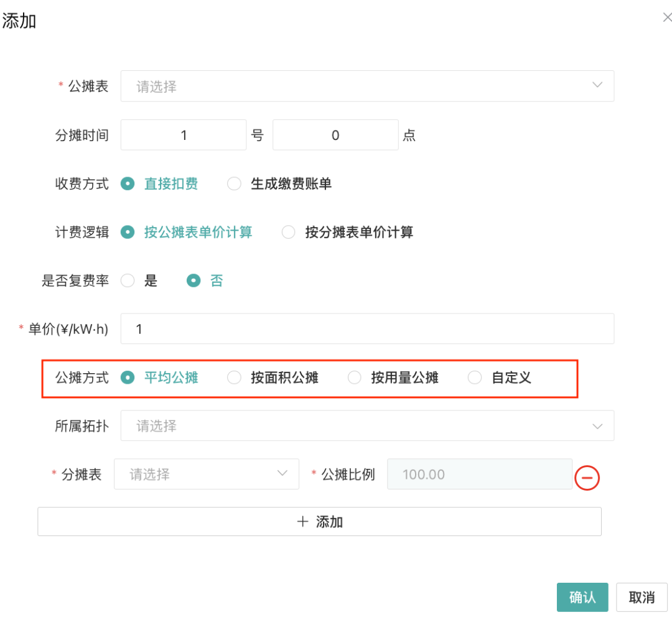Click the hour field showing 0 点
Screen dimensions: 672x630
coord(335,134)
